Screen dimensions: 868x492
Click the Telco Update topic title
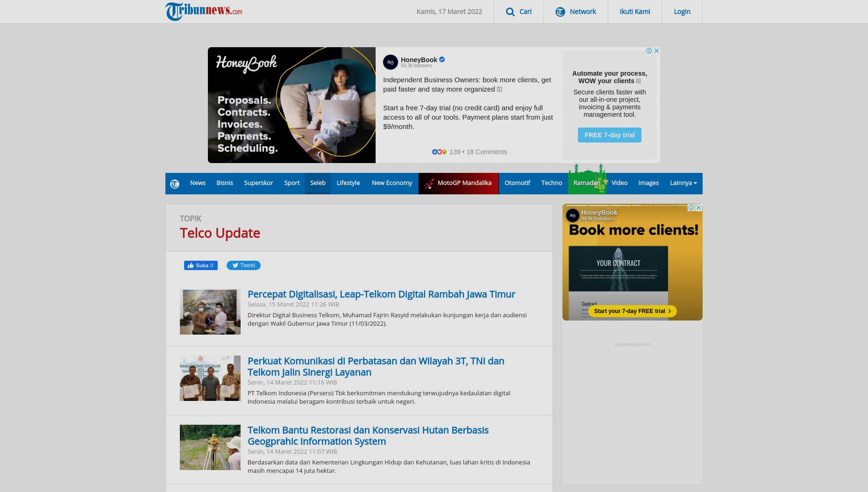(220, 233)
